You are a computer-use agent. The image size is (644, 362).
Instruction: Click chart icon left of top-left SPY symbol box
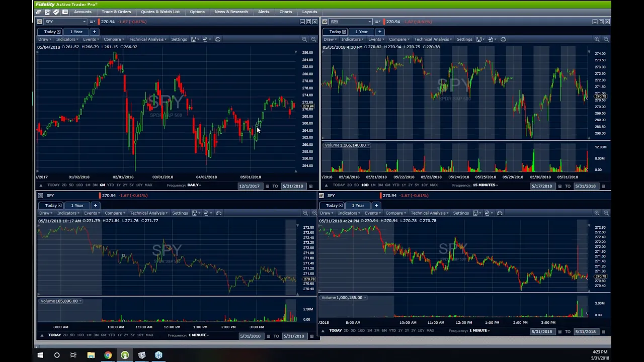click(x=40, y=22)
